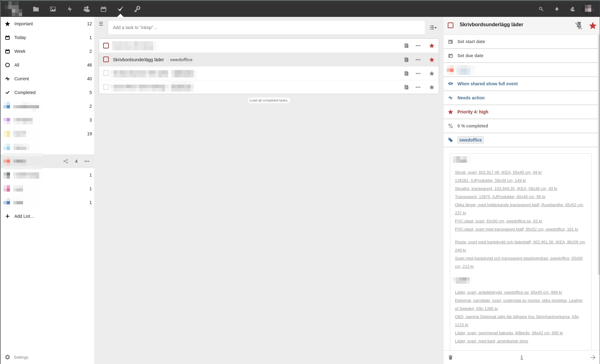Open the Contacts app icon
The height and width of the screenshot is (364, 600).
pyautogui.click(x=87, y=9)
